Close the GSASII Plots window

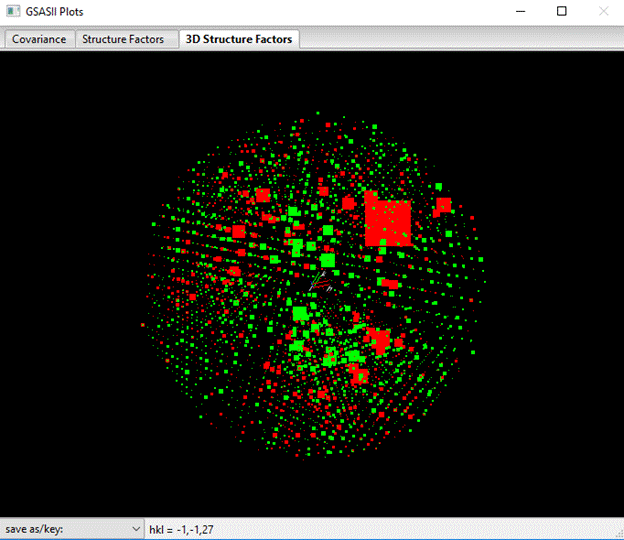[x=603, y=11]
